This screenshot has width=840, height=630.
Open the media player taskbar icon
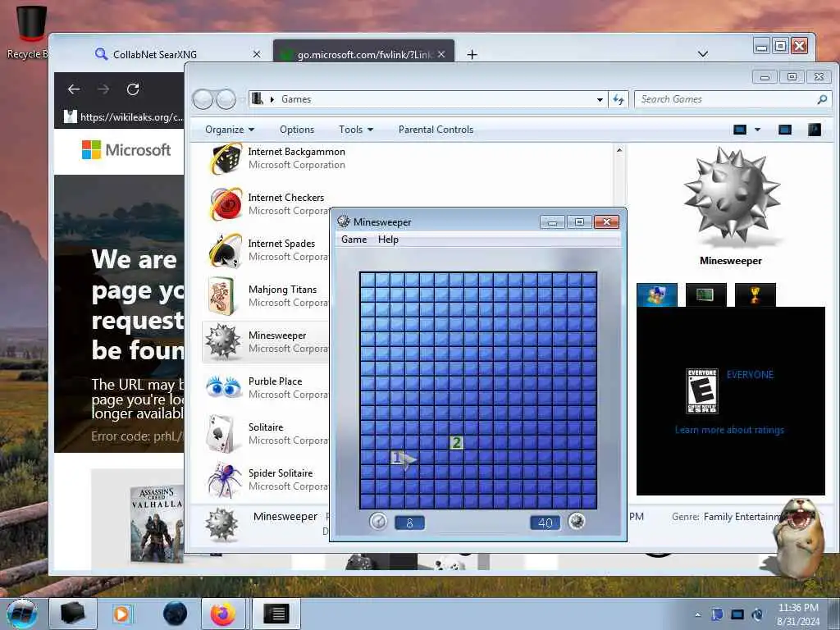(121, 614)
